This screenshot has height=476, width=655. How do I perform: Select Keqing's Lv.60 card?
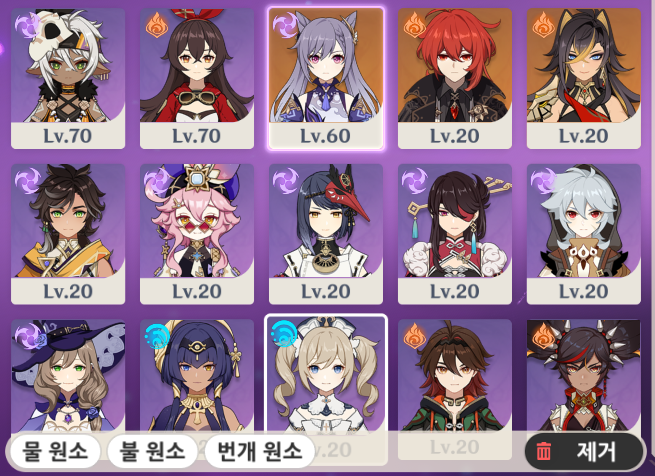pyautogui.click(x=326, y=79)
